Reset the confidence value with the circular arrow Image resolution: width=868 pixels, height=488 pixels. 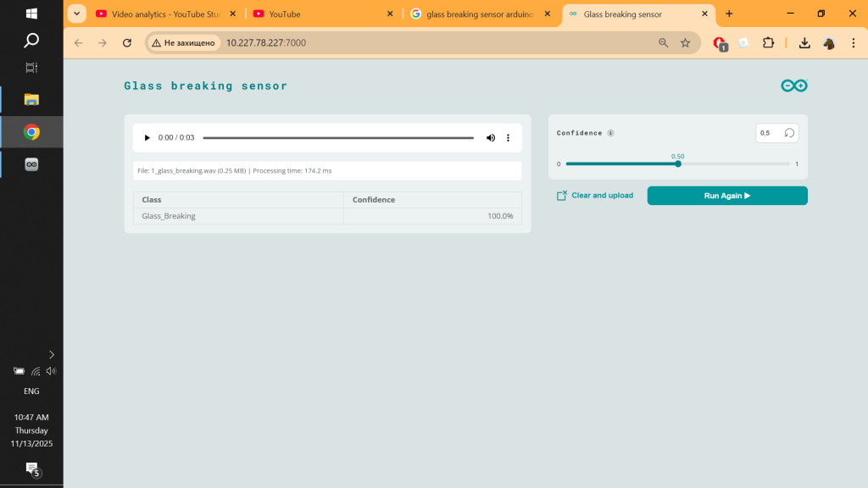click(x=789, y=133)
